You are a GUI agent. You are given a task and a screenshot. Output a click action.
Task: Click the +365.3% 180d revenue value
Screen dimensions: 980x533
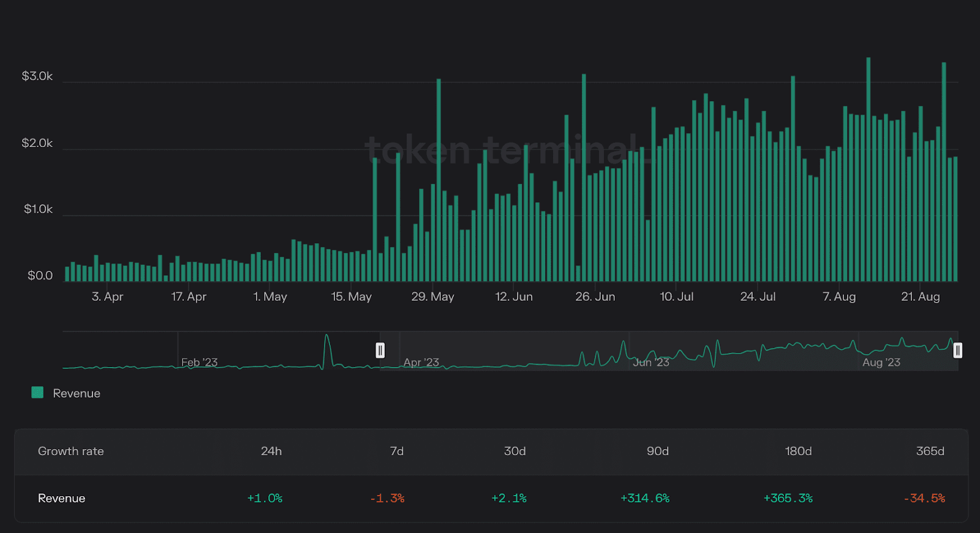pyautogui.click(x=788, y=498)
